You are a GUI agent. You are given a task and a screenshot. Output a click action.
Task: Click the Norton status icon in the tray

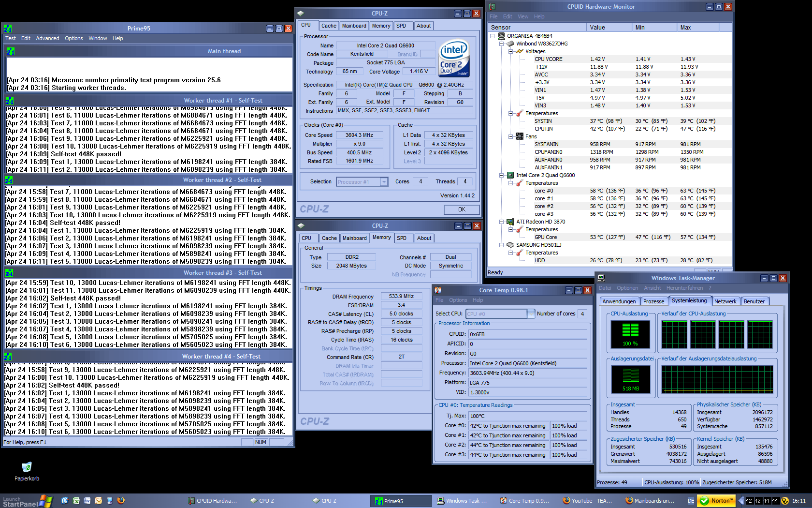[x=717, y=501]
